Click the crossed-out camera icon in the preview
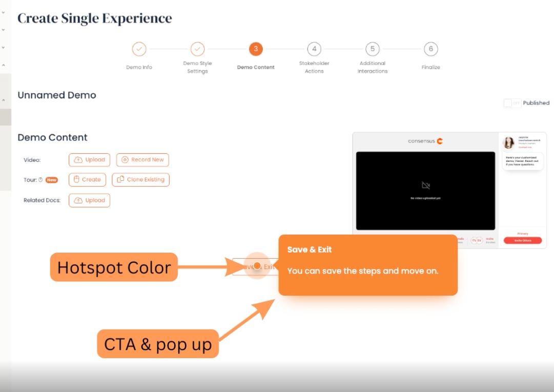Image resolution: width=554 pixels, height=392 pixels. (426, 185)
